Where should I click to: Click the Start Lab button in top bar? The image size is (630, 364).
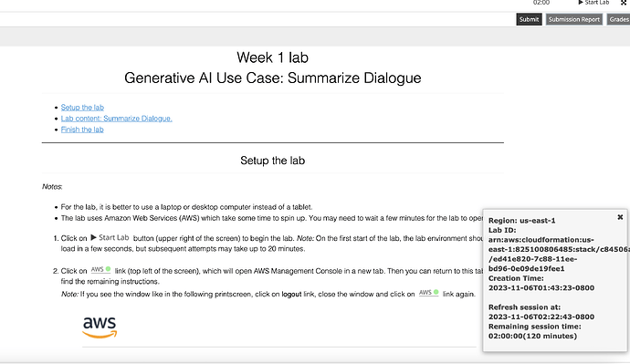point(593,3)
